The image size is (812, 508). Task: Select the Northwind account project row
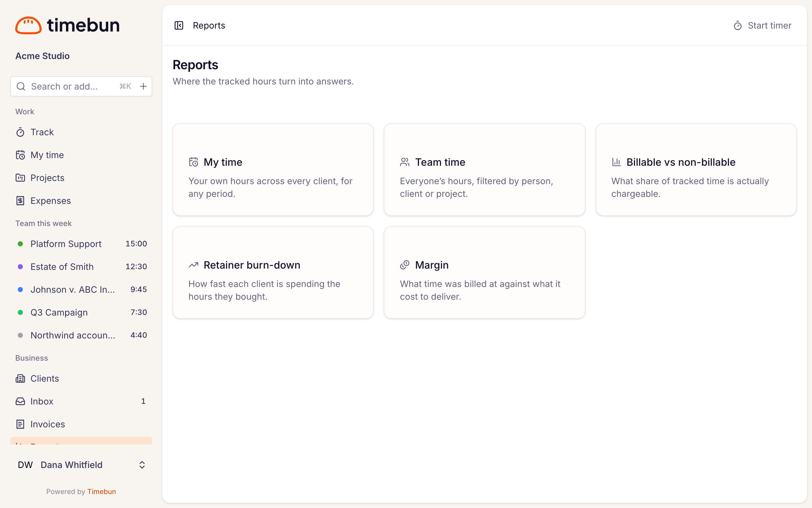[x=81, y=335]
